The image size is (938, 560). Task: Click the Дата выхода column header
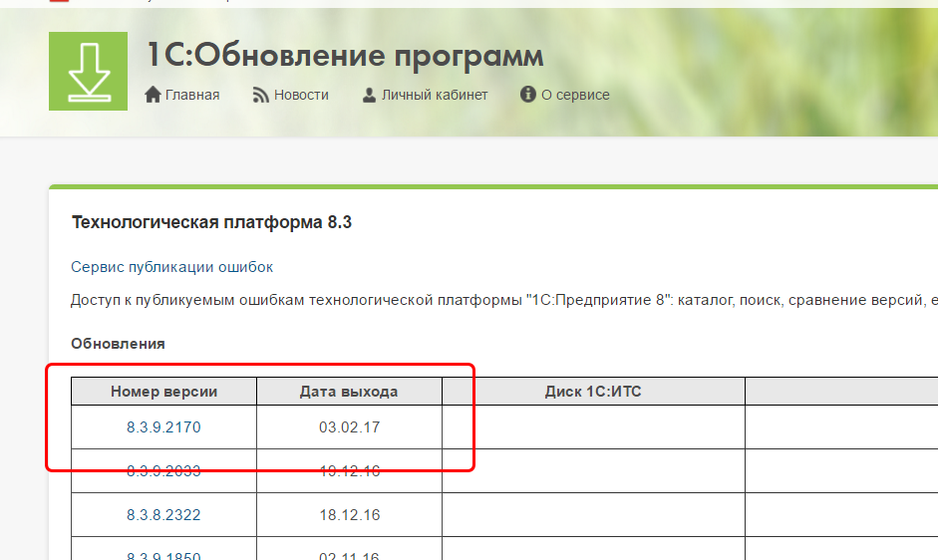click(349, 392)
